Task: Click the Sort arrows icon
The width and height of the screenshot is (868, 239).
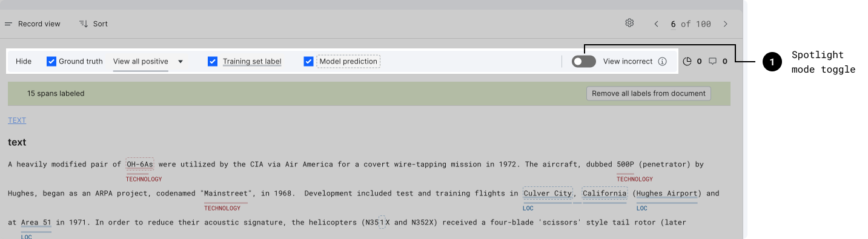Action: click(84, 24)
